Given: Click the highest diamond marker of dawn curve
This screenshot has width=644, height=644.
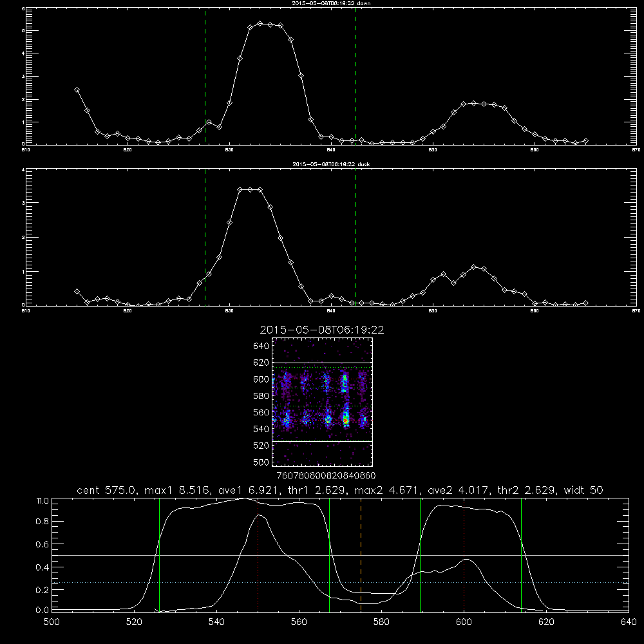Looking at the screenshot, I should (260, 24).
